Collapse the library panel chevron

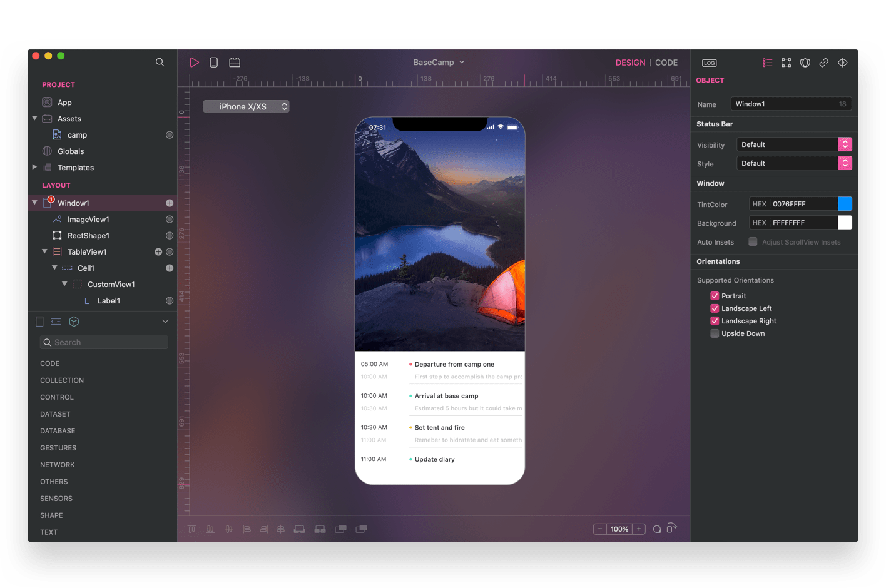(x=165, y=322)
